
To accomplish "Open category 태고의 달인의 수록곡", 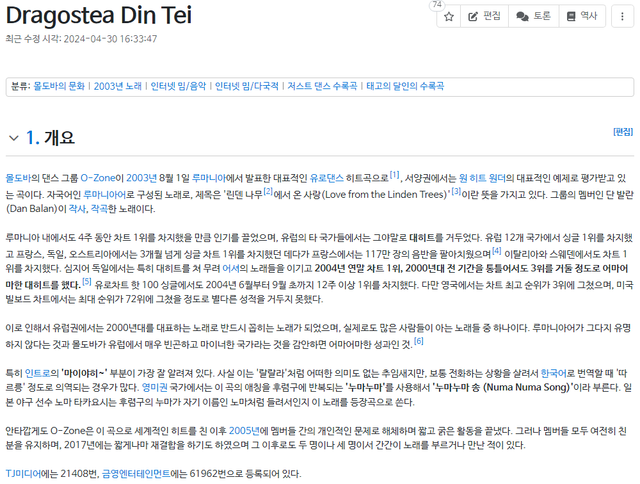I will click(405, 86).
